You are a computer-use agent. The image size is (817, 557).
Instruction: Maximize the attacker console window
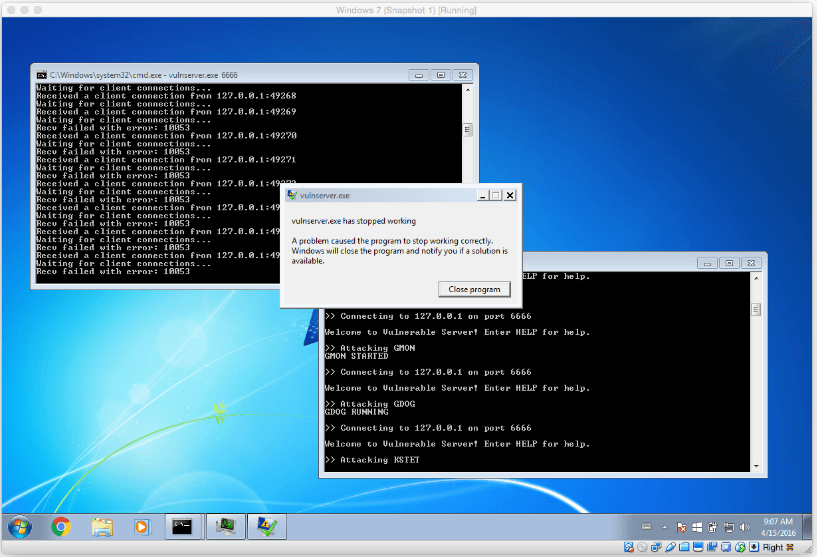coord(729,263)
